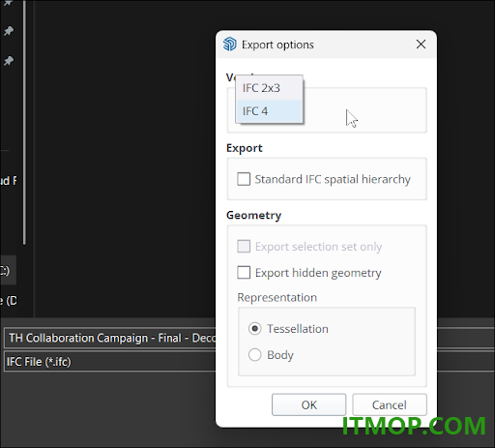Confirm export options with OK
This screenshot has width=495, height=448.
tap(308, 404)
